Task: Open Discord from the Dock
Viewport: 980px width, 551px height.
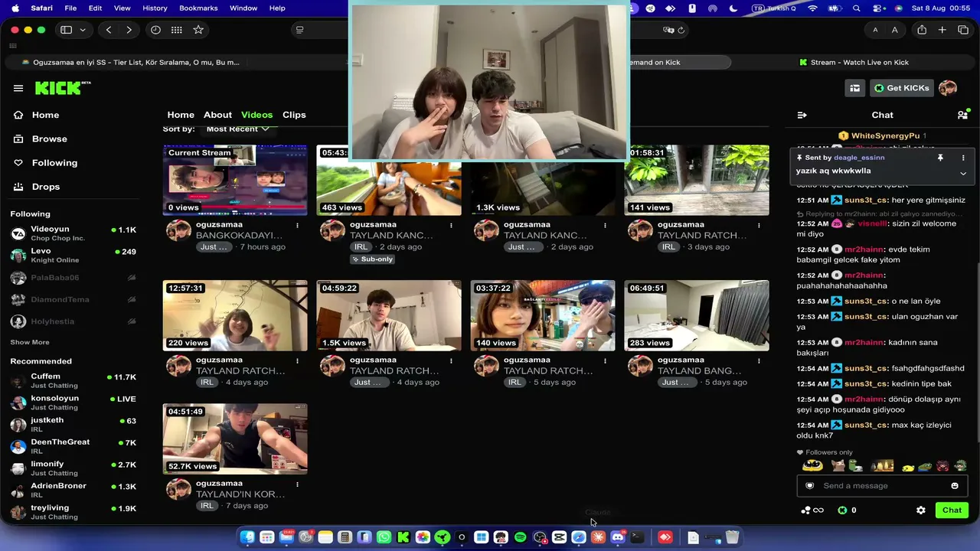Action: (x=618, y=537)
